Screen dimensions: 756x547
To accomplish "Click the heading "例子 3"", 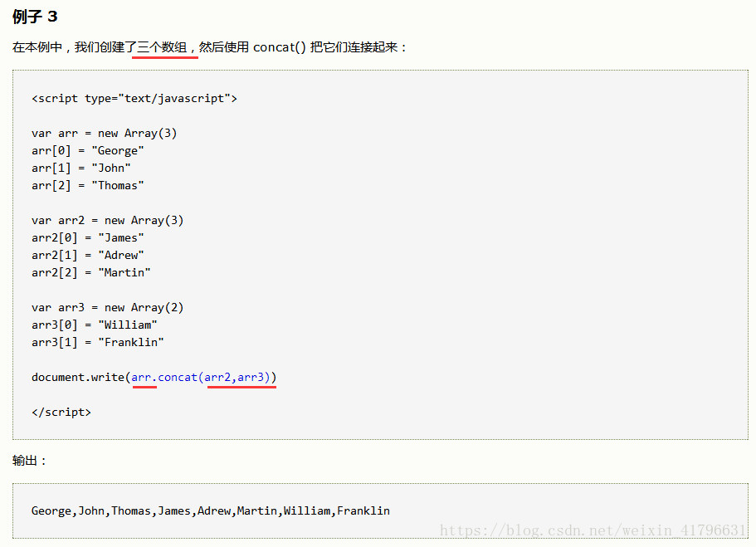I will [35, 17].
